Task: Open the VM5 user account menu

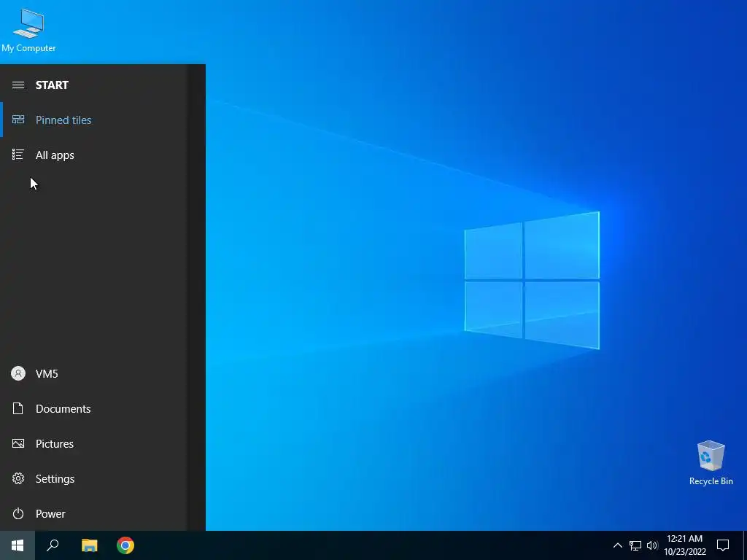Action: [94, 373]
